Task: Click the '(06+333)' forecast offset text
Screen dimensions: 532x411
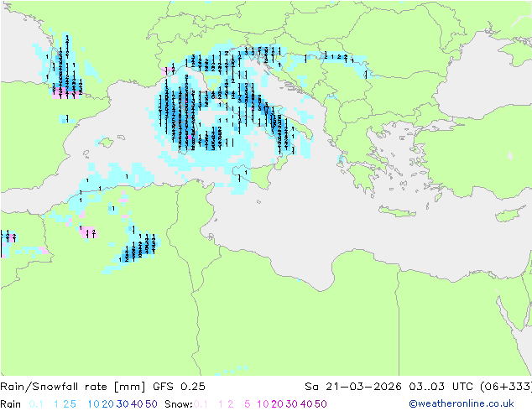Action: click(x=506, y=387)
